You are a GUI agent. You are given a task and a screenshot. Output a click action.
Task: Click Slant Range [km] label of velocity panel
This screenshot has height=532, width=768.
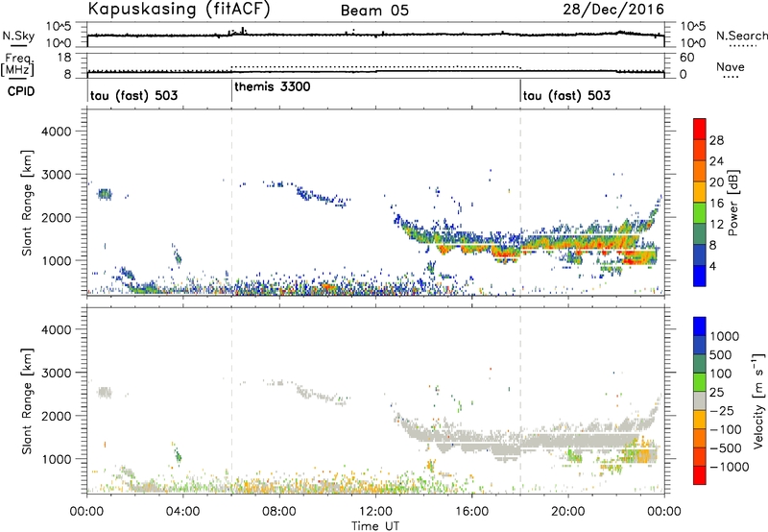coord(27,401)
